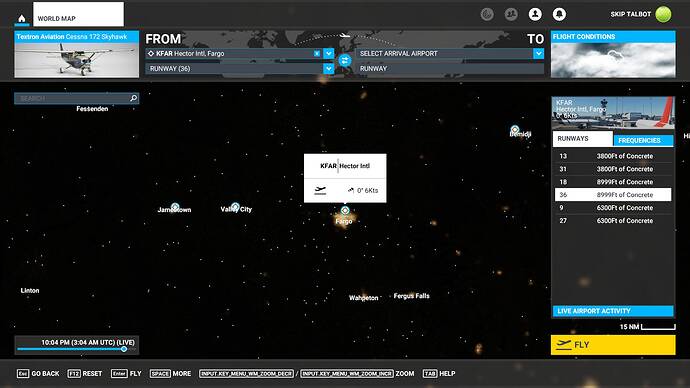690x388 pixels.
Task: Open the Flight Conditions panel
Action: coord(613,55)
